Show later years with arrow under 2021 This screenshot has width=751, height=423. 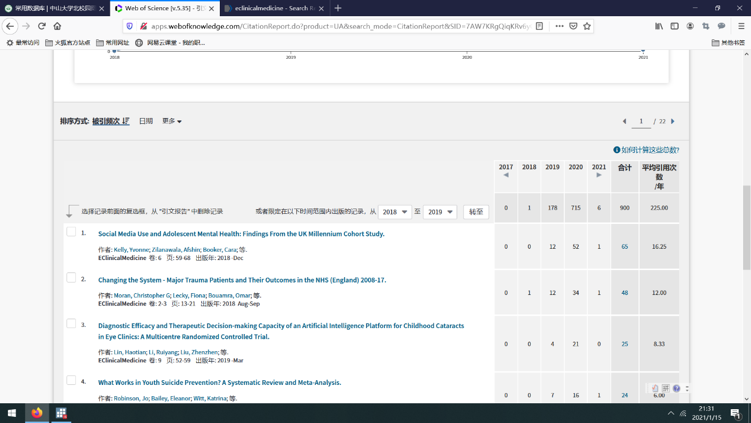[599, 175]
